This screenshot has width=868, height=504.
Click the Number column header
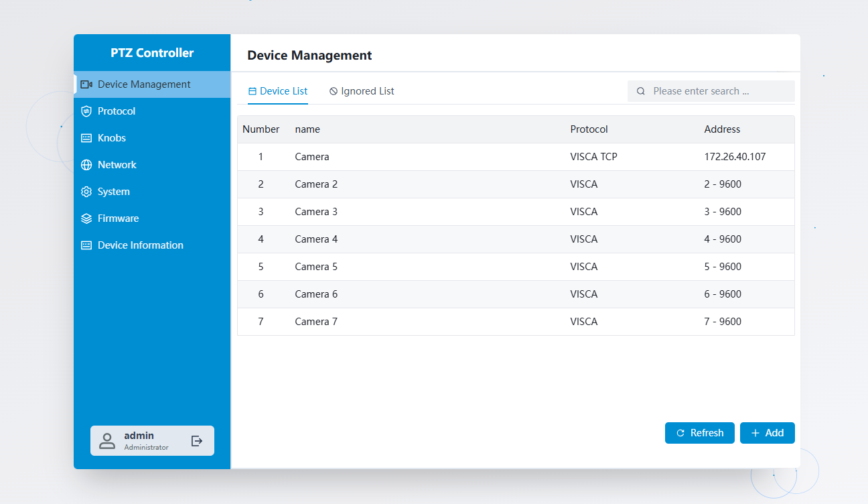(x=261, y=129)
